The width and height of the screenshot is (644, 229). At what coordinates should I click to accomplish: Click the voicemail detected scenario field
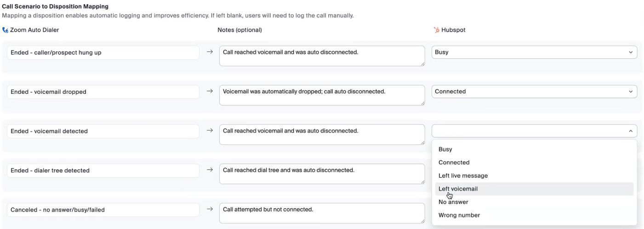[x=103, y=131]
